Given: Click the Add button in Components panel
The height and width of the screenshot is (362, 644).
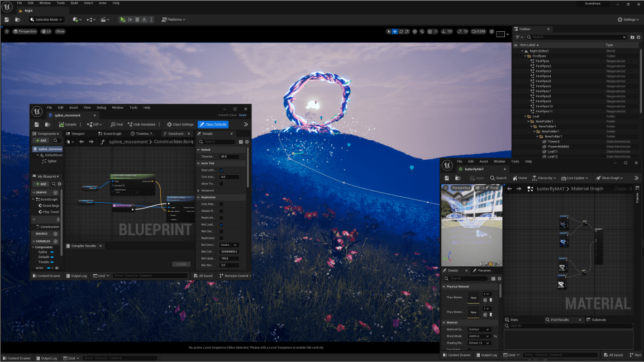Looking at the screenshot, I should point(41,141).
